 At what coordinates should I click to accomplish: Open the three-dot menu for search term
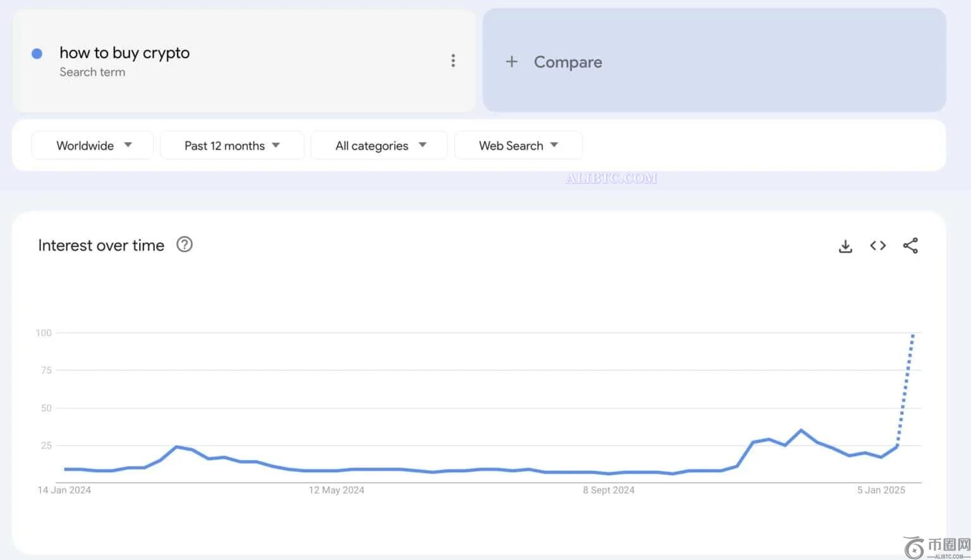click(453, 61)
